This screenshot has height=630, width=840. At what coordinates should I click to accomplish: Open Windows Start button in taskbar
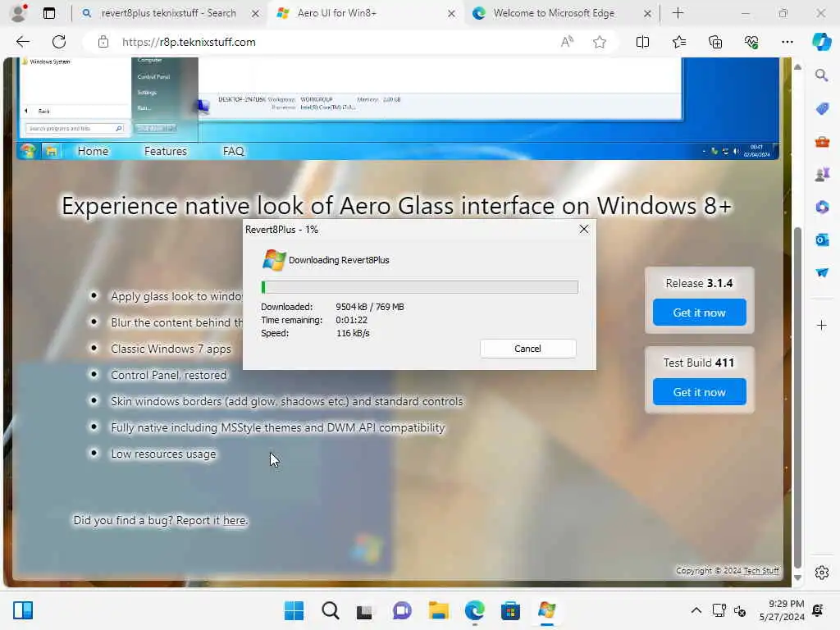pyautogui.click(x=294, y=610)
